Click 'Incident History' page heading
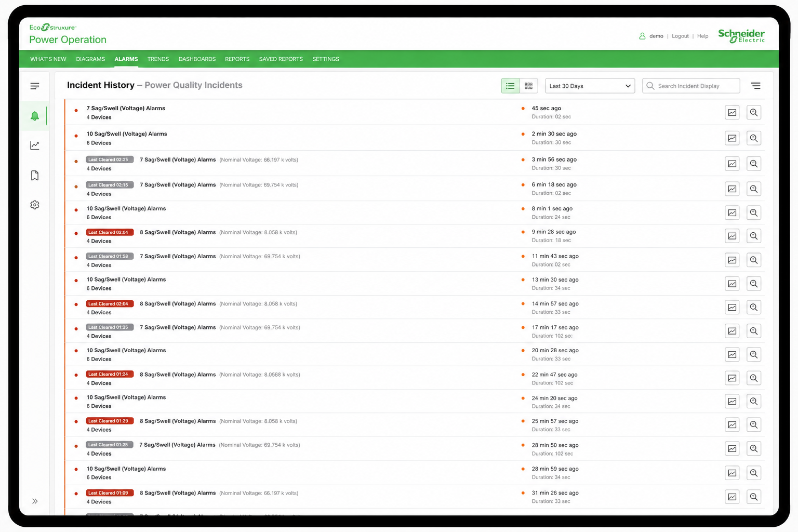 click(x=101, y=85)
